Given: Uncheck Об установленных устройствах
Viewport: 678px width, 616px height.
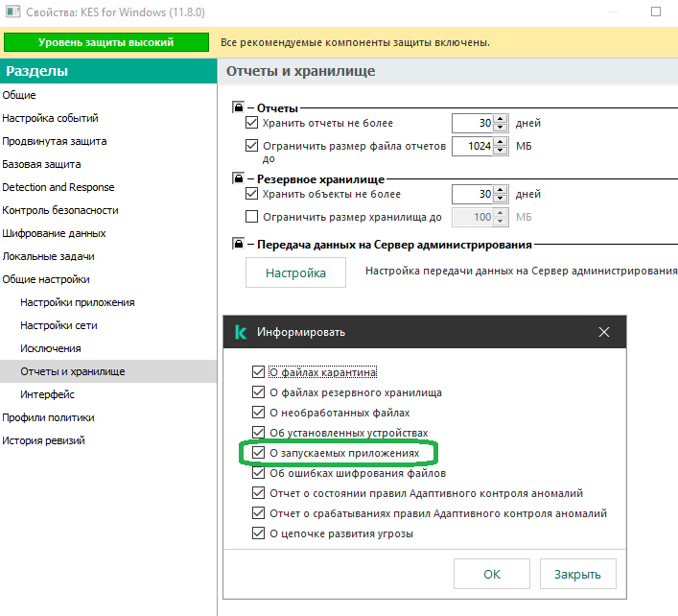Looking at the screenshot, I should pyautogui.click(x=258, y=433).
